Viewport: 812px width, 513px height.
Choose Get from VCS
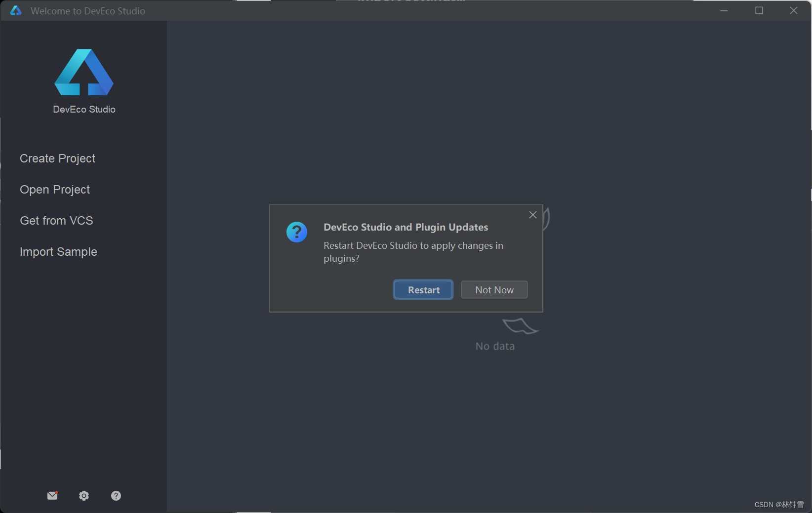click(x=56, y=221)
